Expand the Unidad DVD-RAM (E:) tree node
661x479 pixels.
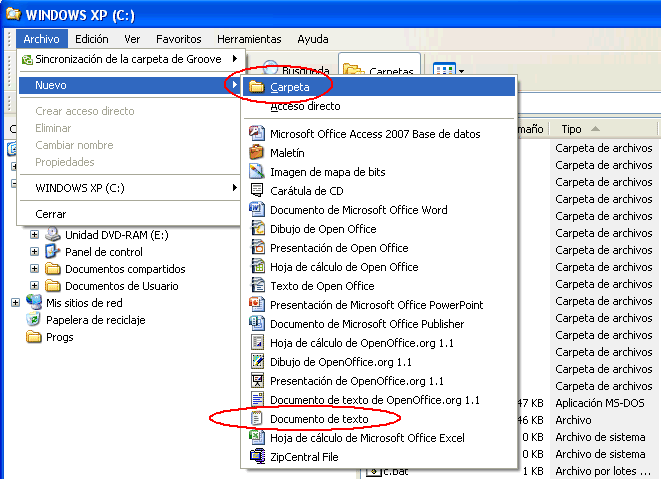pos(34,235)
